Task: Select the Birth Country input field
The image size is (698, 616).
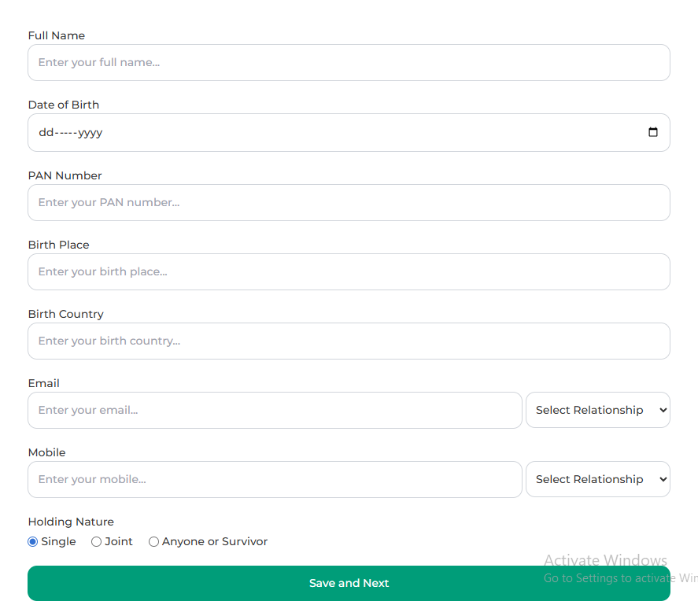Action: (349, 341)
